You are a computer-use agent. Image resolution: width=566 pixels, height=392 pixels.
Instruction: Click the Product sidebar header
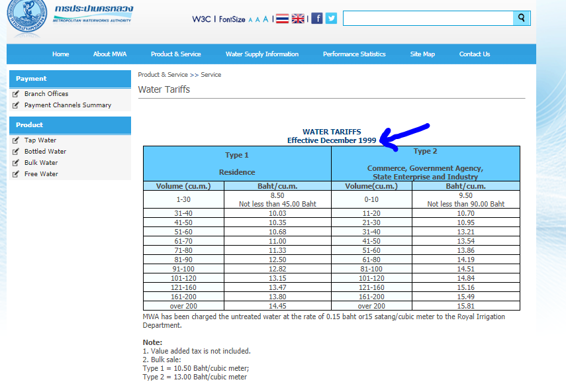[70, 125]
